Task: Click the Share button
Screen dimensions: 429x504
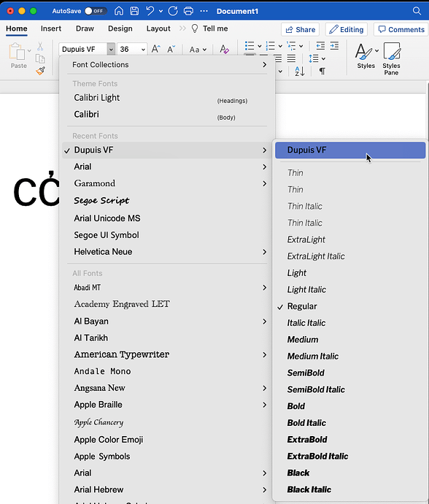Action: click(300, 29)
